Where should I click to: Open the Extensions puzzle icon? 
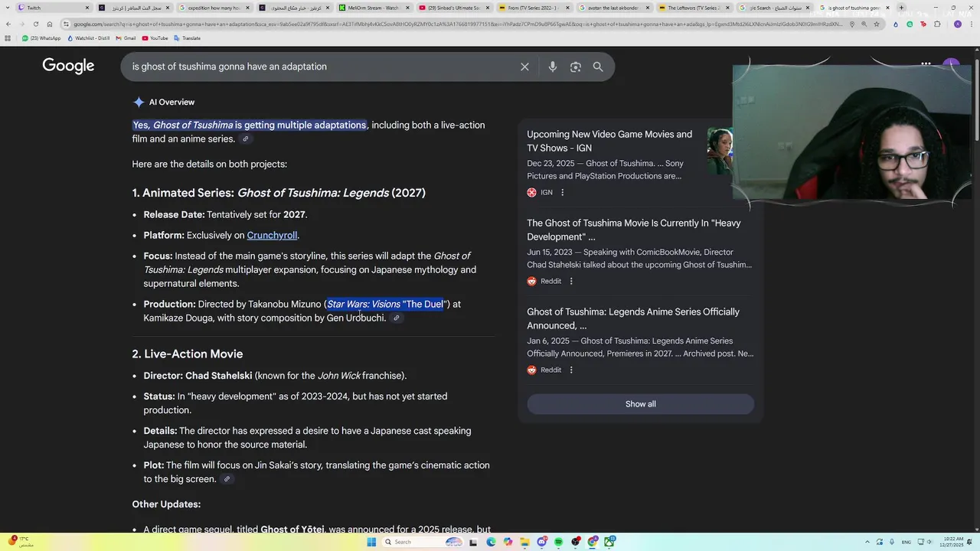tap(937, 24)
